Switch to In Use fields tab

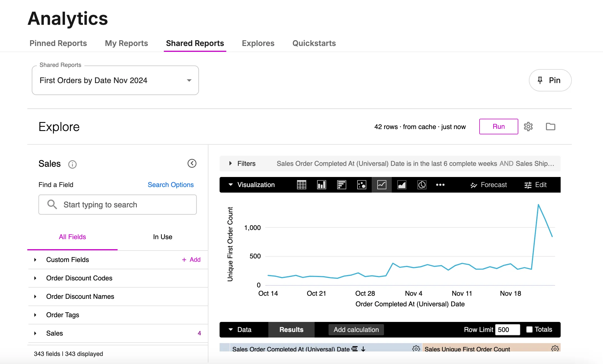click(163, 237)
